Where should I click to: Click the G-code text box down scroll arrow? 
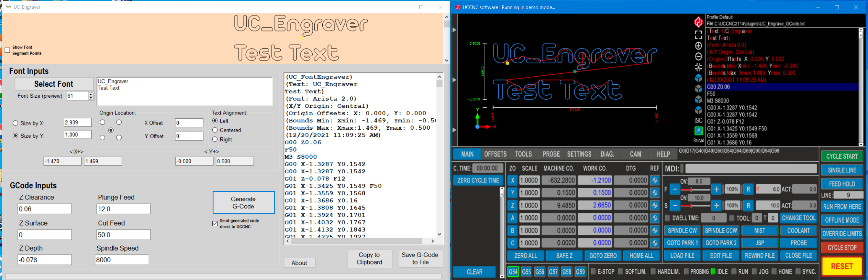tap(440, 234)
